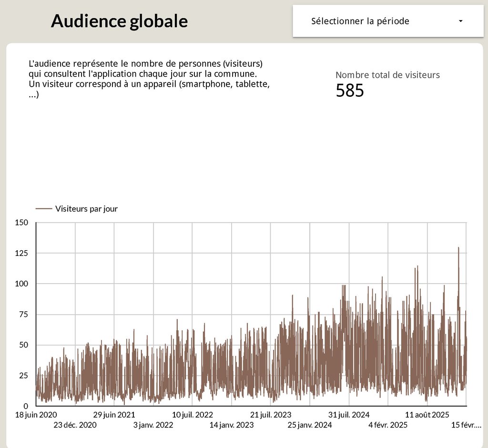Click the highest peak near 130 visitors

click(x=458, y=248)
